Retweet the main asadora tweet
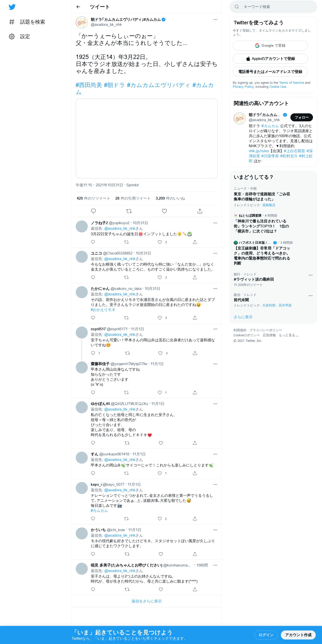 click(x=129, y=211)
